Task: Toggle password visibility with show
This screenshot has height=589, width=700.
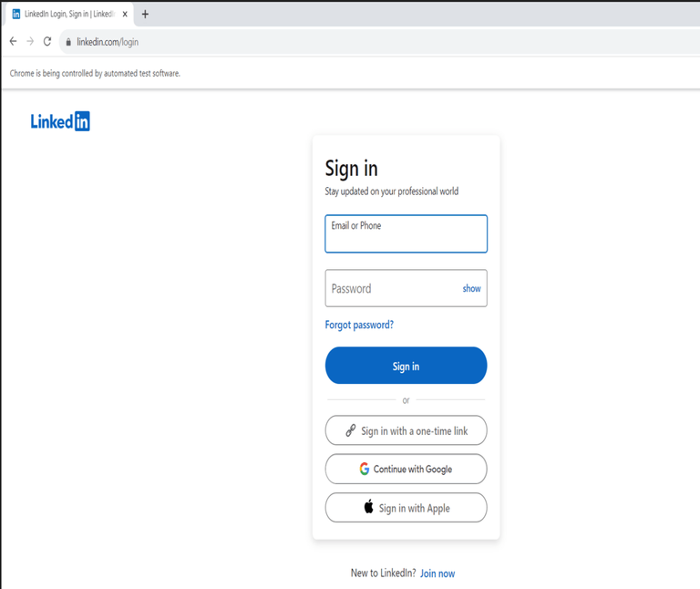Action: [471, 288]
